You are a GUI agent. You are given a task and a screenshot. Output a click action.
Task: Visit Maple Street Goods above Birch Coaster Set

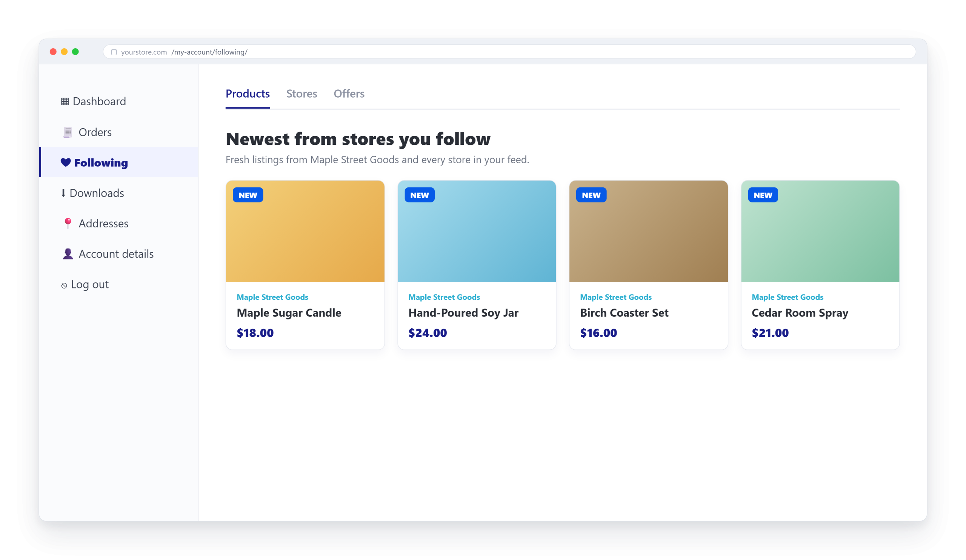616,297
